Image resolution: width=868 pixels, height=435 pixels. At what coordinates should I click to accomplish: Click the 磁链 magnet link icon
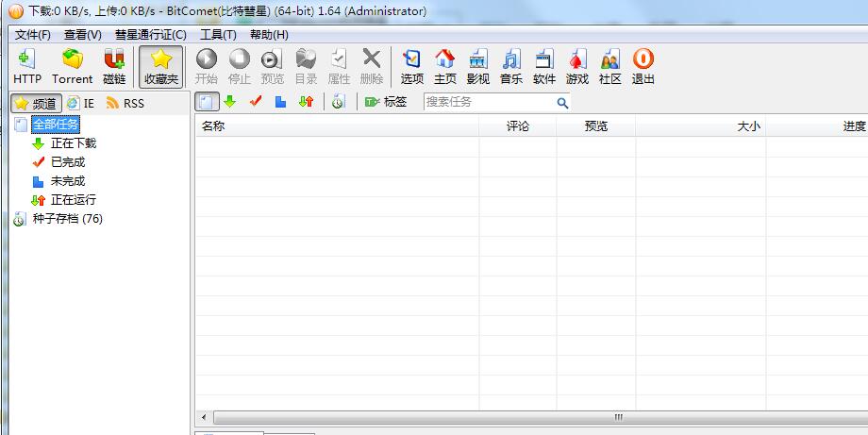[114, 67]
